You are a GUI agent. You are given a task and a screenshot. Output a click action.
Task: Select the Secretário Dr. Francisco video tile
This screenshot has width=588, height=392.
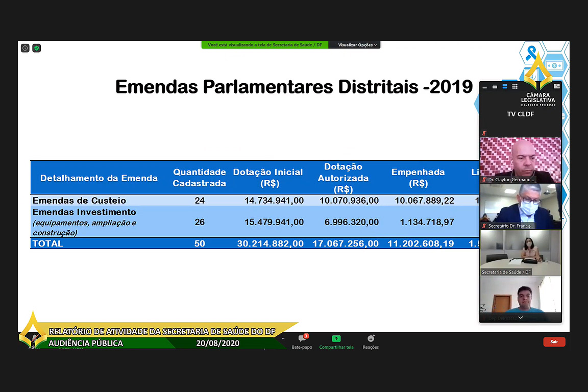[520, 206]
